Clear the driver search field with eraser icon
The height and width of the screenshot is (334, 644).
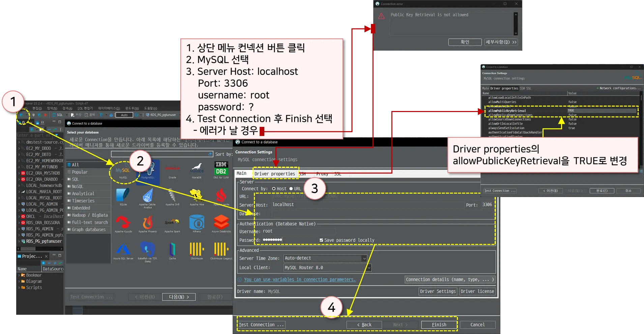coord(210,154)
